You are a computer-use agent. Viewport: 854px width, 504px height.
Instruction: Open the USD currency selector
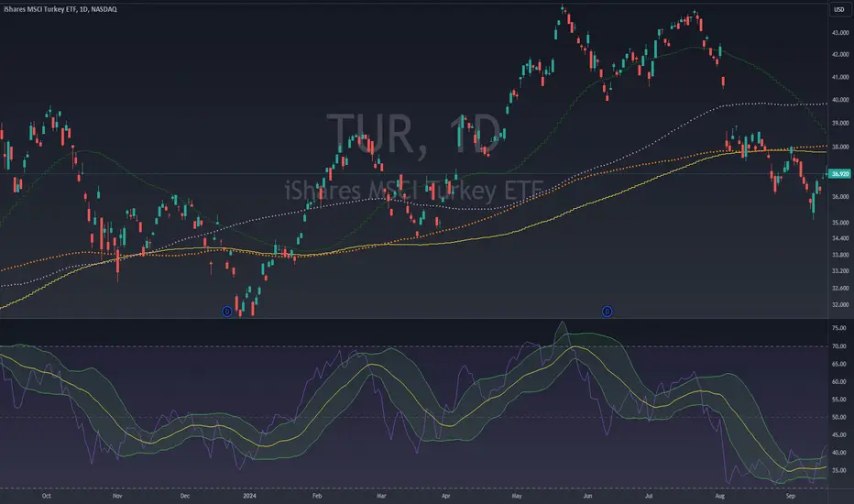click(839, 9)
